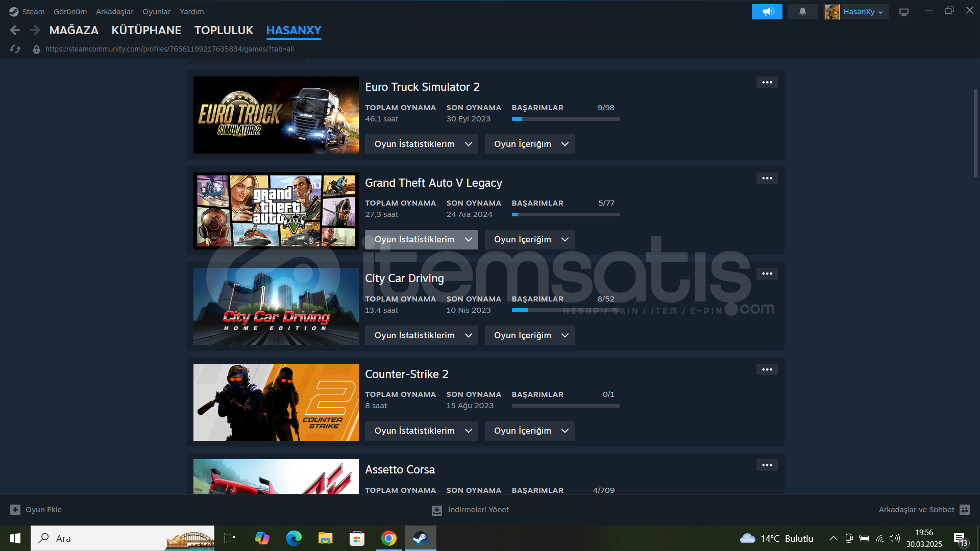The height and width of the screenshot is (551, 980).
Task: Click the lock icon beside URL
Action: tap(36, 49)
